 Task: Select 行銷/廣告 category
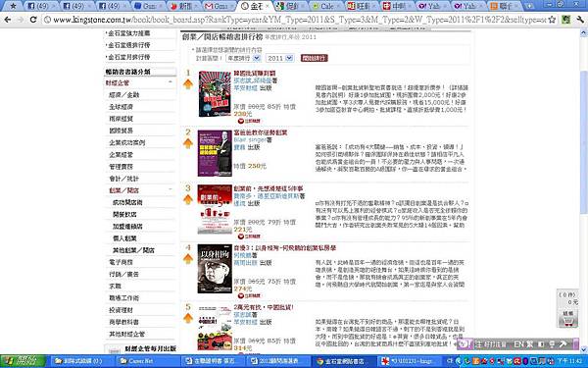(124, 274)
